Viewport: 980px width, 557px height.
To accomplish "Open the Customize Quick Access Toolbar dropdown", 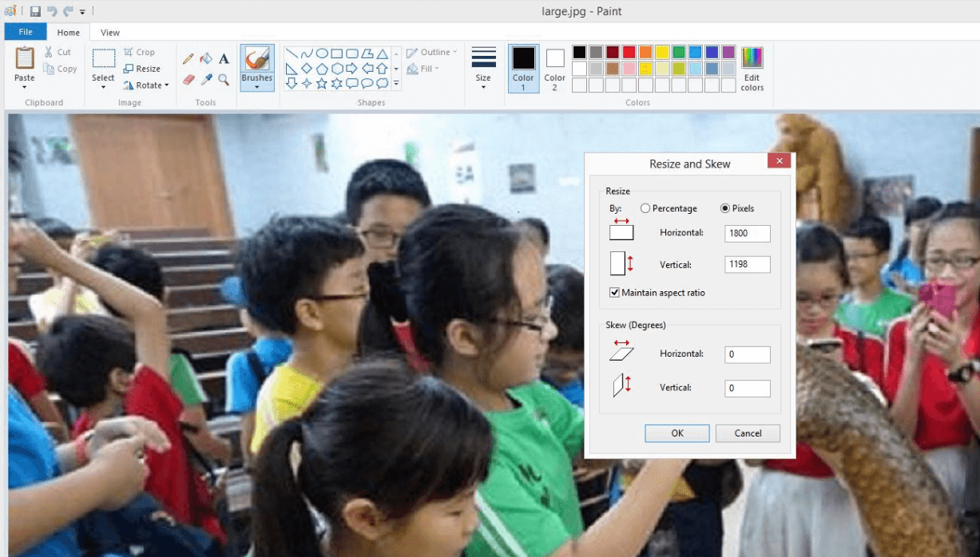I will [82, 12].
